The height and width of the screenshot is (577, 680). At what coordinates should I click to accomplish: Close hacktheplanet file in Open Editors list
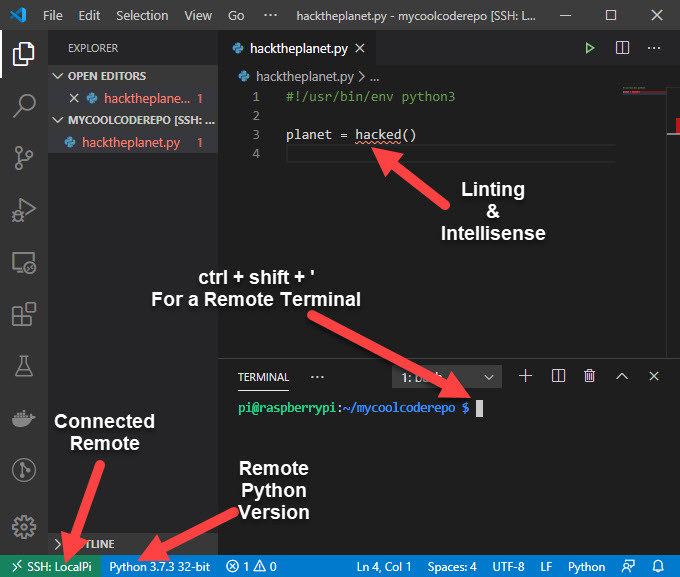[74, 98]
